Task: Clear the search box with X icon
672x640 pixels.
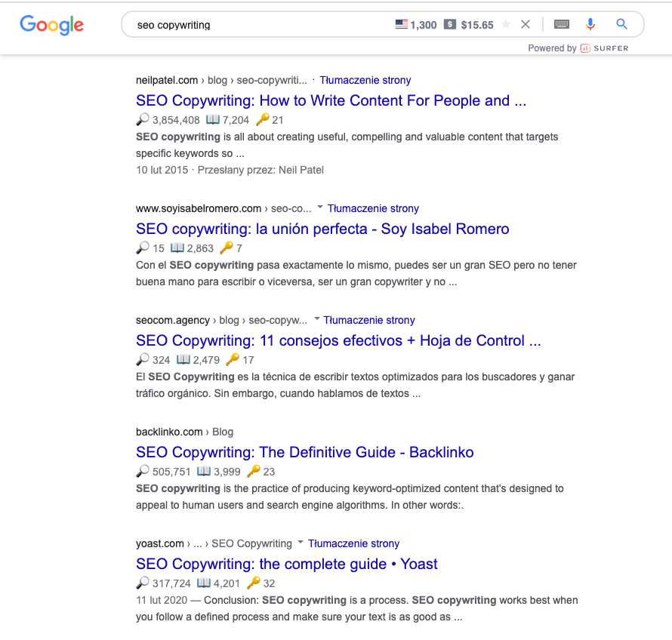Action: 526,24
